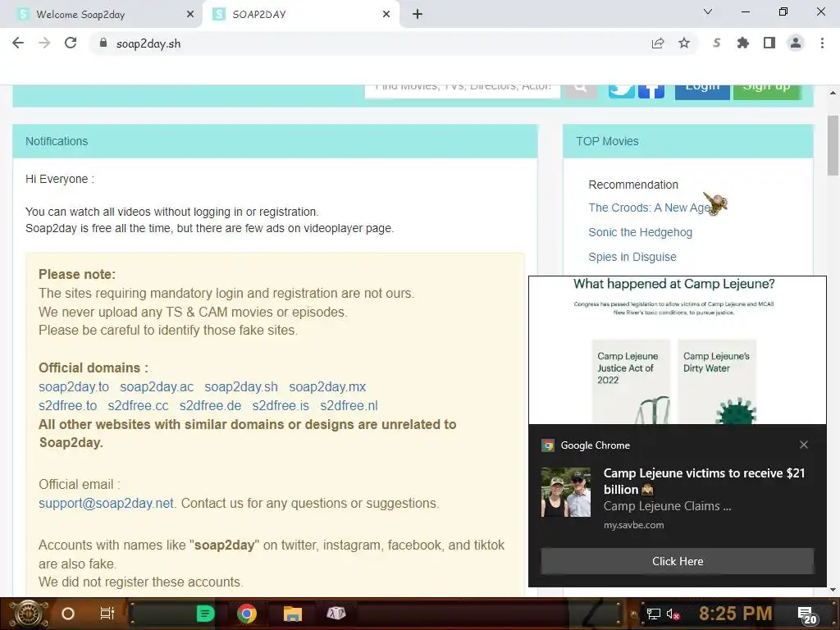Open Cortana search circle in taskbar
This screenshot has height=630, width=840.
pyautogui.click(x=68, y=614)
